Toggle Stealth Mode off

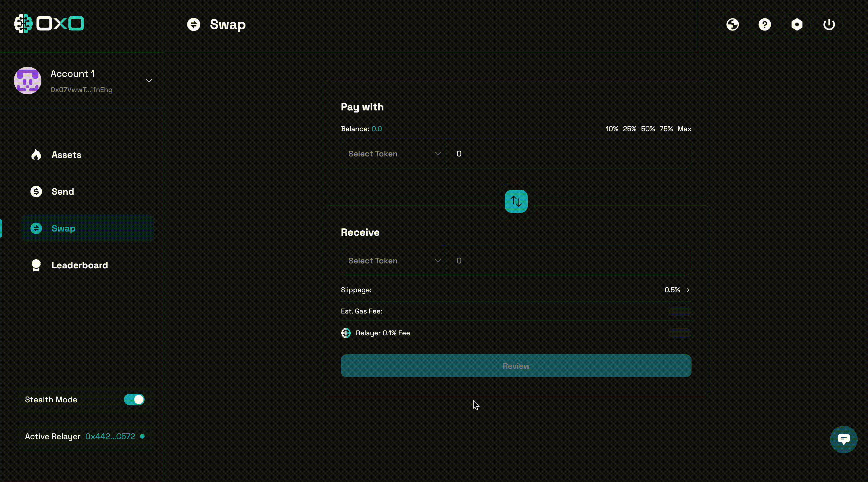(134, 400)
